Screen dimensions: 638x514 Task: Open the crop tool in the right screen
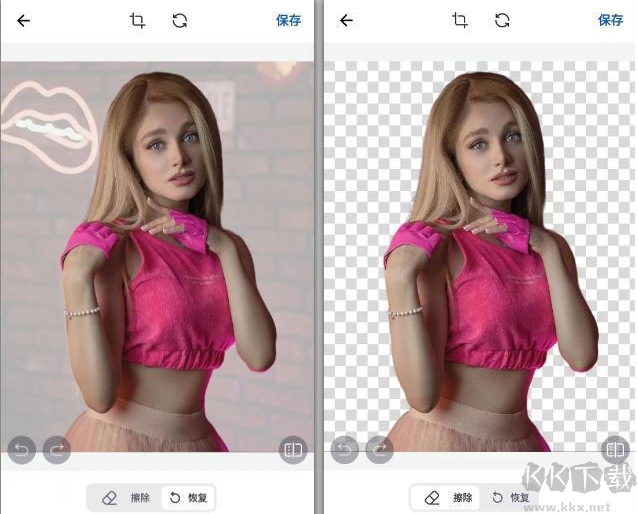pos(460,20)
